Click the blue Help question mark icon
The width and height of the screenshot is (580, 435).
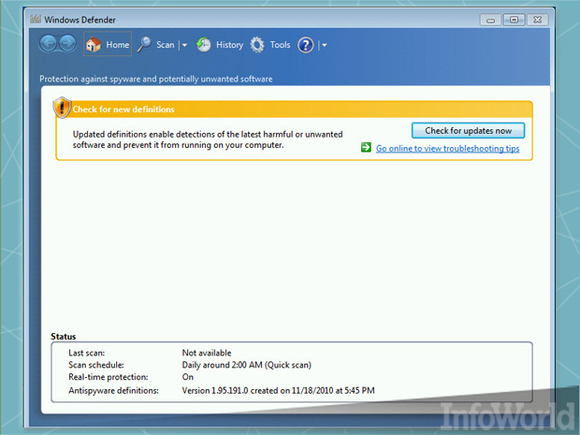(306, 45)
